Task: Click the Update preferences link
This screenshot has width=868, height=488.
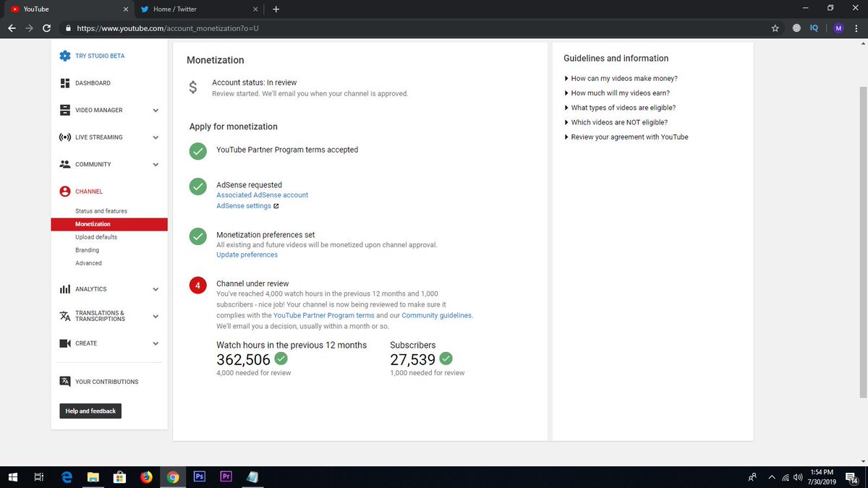Action: point(247,254)
